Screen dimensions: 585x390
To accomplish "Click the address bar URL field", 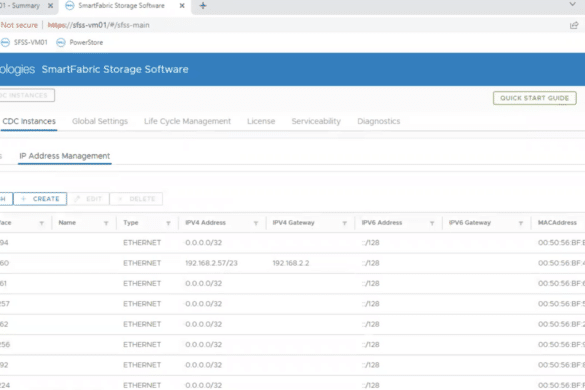I will 98,25.
